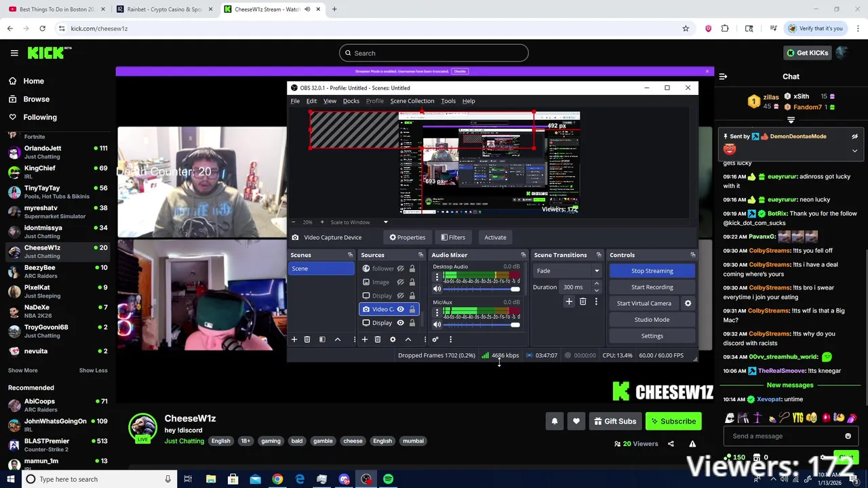
Task: Expand the pinned message chevron in chat
Action: 854,150
